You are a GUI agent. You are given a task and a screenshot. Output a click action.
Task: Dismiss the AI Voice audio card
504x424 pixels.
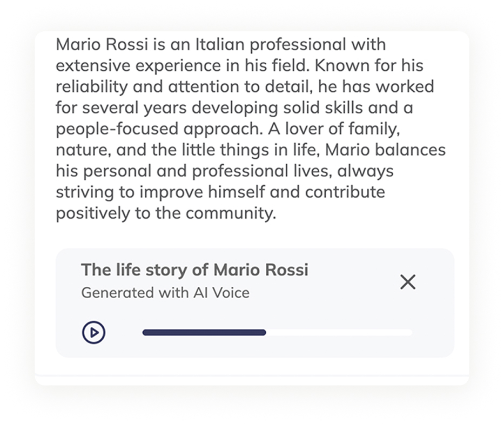pyautogui.click(x=408, y=281)
